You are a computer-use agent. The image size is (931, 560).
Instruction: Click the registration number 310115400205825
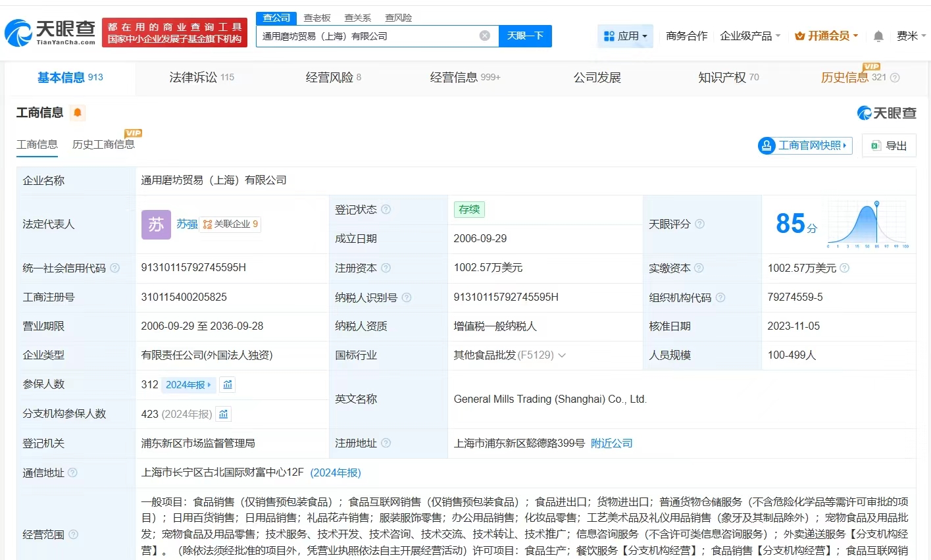(x=184, y=297)
